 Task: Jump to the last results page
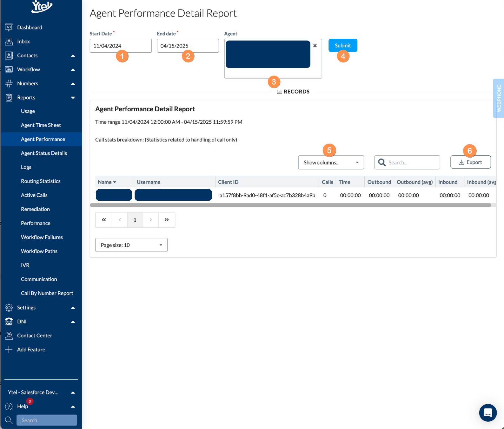(167, 220)
